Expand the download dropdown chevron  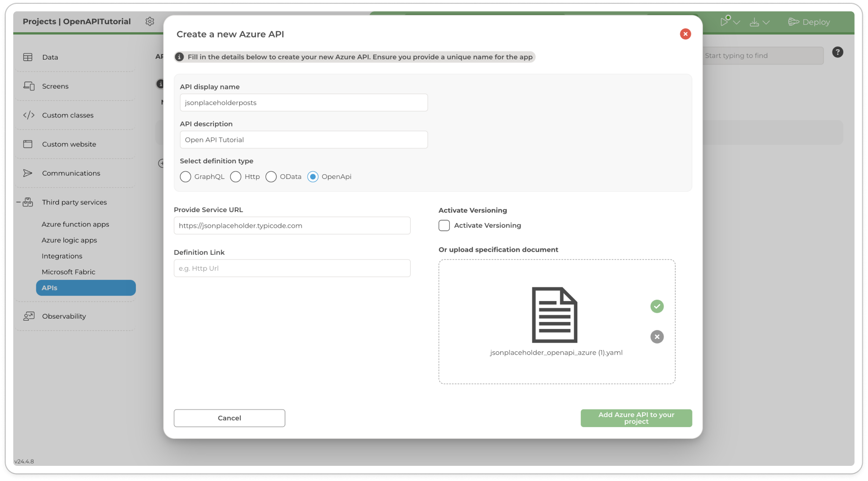tap(766, 22)
